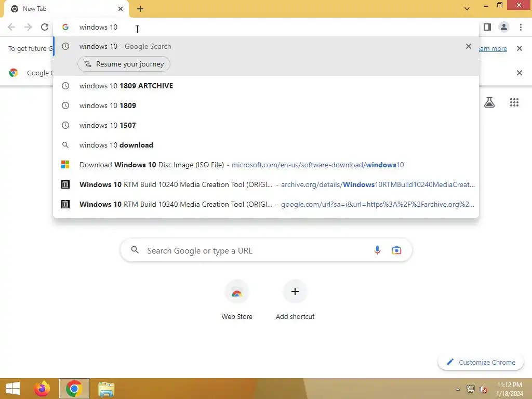Image resolution: width=532 pixels, height=399 pixels.
Task: Click the Microsoft logo icon in suggestions
Action: point(65,165)
